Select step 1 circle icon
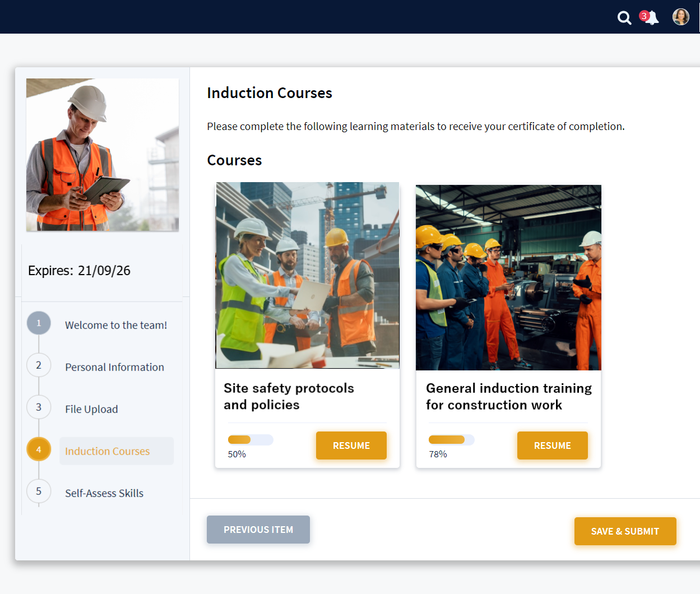This screenshot has width=700, height=594. tap(39, 323)
